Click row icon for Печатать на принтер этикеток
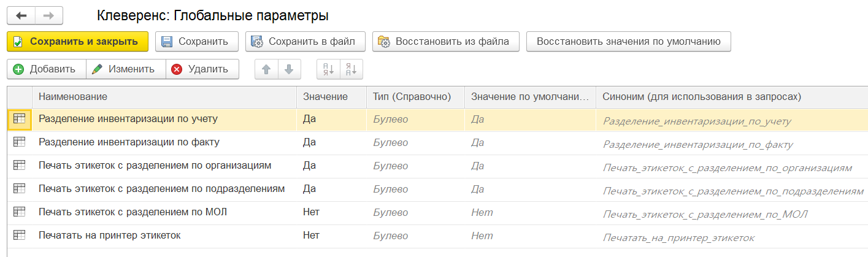The height and width of the screenshot is (257, 868). click(19, 236)
